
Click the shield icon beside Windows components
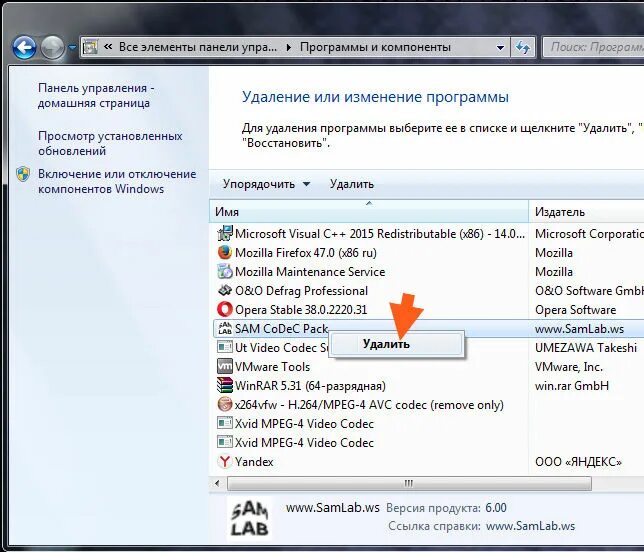(x=23, y=174)
